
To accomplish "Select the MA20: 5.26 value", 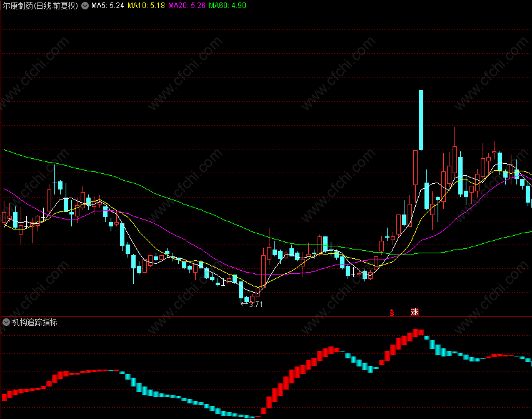I will tap(187, 6).
